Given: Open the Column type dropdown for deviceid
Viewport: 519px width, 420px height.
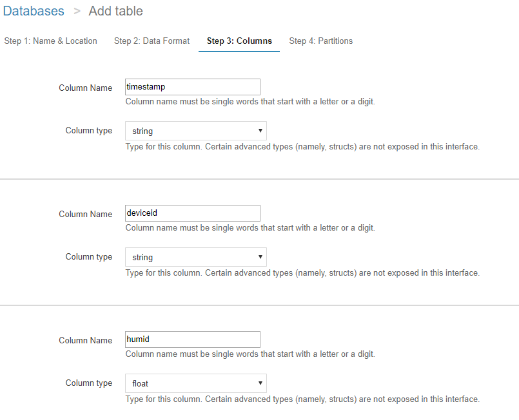Looking at the screenshot, I should [x=195, y=256].
